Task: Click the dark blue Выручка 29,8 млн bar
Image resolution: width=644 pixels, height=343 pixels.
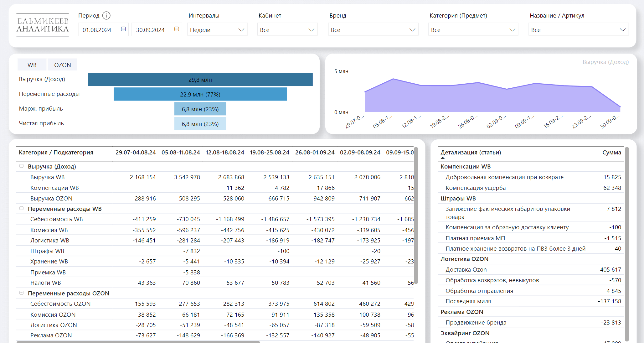Action: click(x=200, y=80)
